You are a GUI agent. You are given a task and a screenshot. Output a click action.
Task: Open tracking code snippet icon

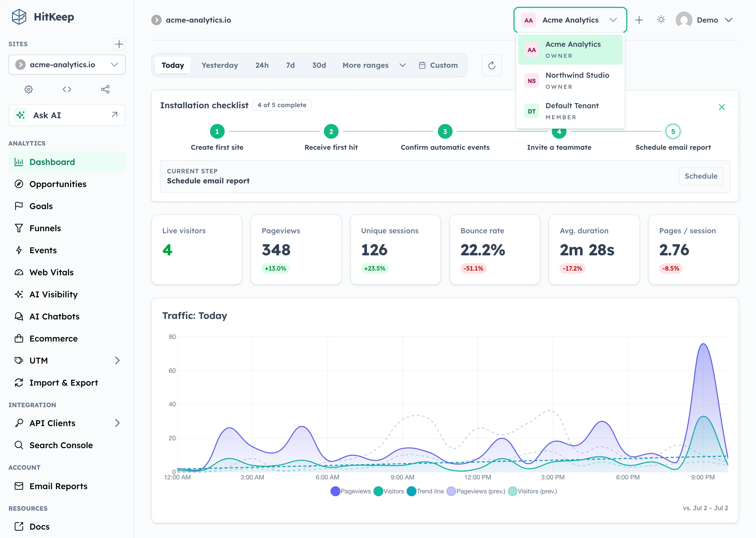(x=67, y=89)
